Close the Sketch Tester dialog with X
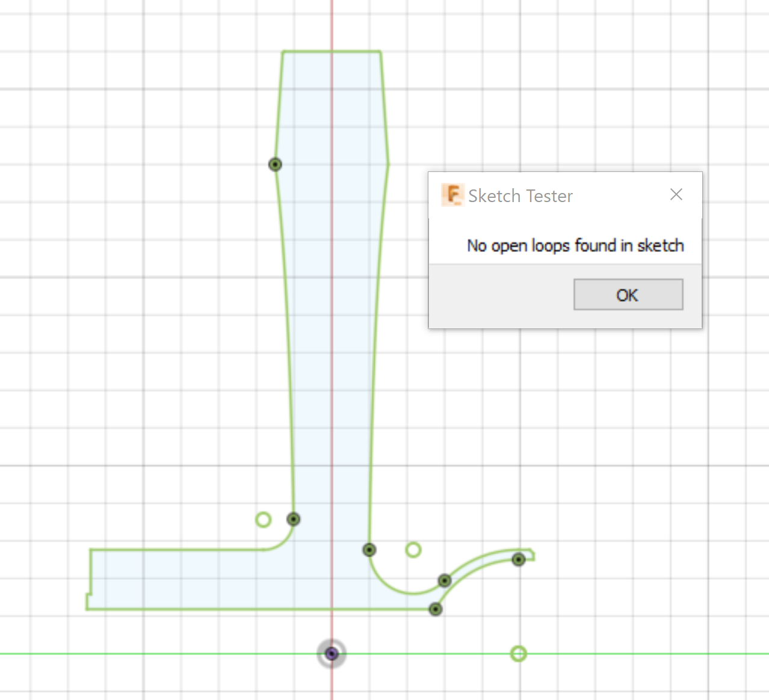This screenshot has width=769, height=700. pyautogui.click(x=676, y=194)
